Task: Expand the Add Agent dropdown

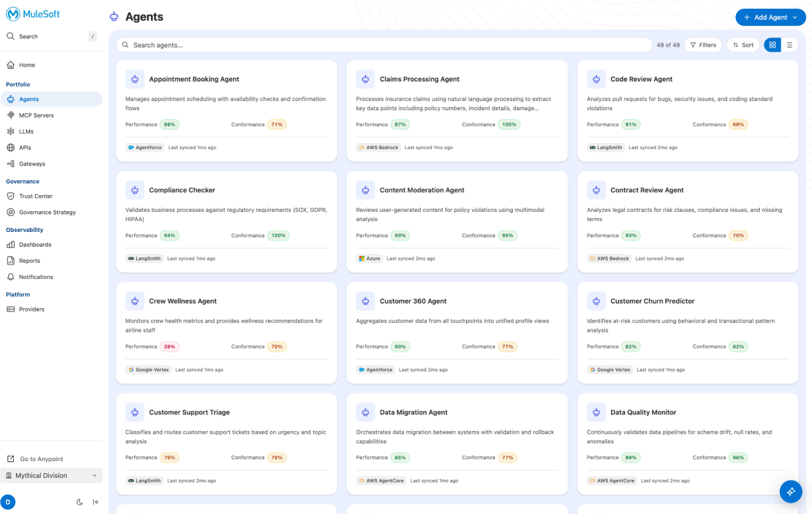Action: (795, 17)
